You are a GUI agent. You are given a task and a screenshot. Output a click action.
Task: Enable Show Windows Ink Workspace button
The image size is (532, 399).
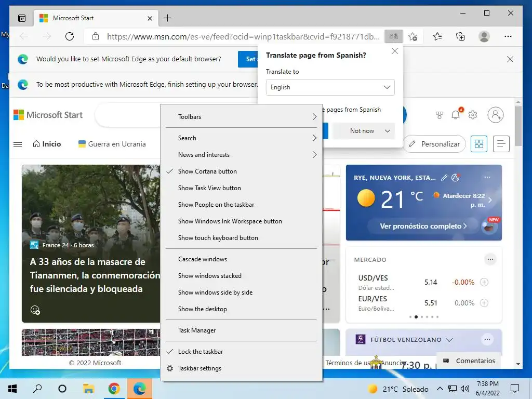(x=241, y=221)
